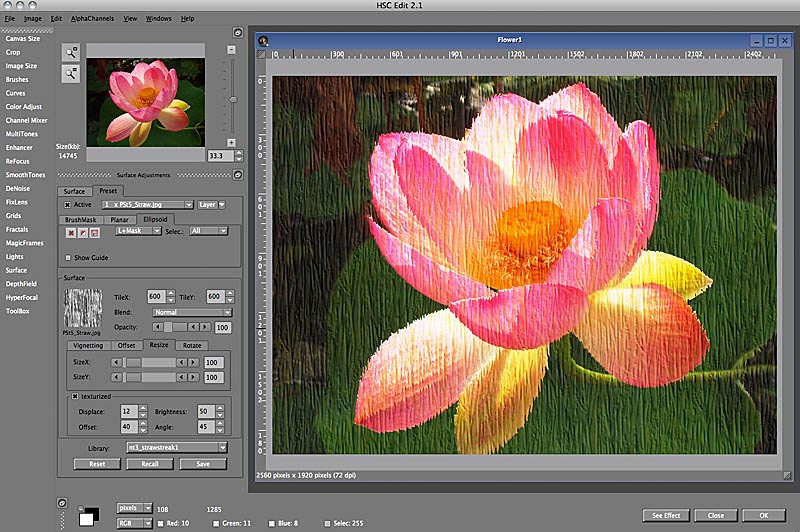The image size is (800, 532).
Task: Increase TileX with its up stepper arrow
Action: (171, 293)
